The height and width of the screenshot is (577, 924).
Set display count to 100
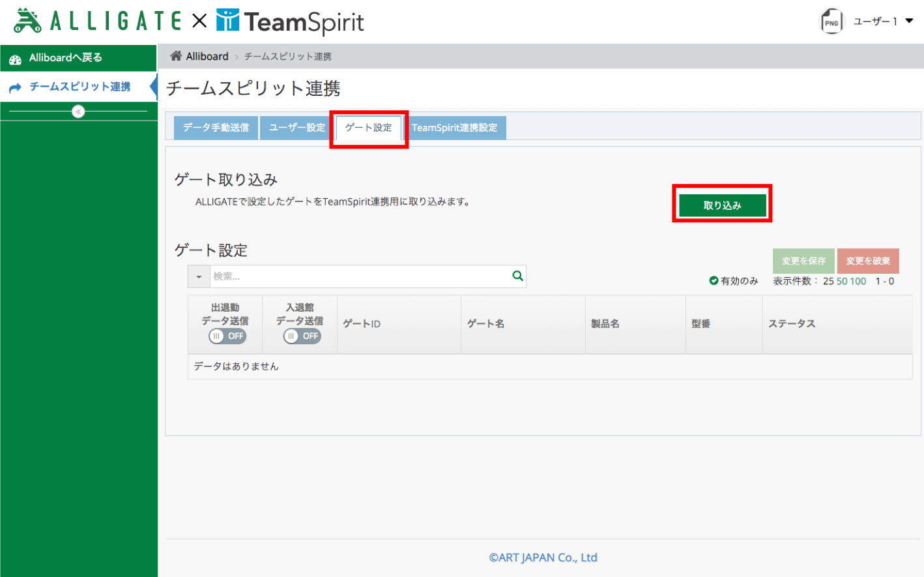858,281
